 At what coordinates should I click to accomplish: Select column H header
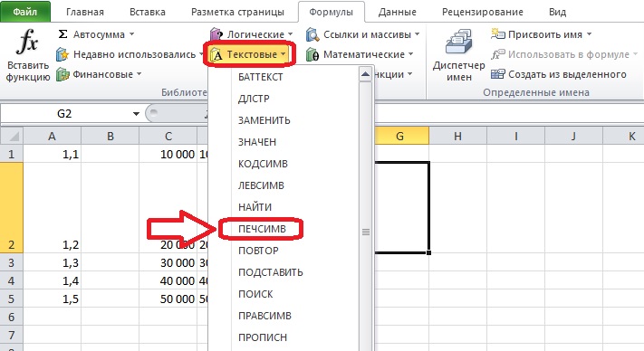pos(458,136)
